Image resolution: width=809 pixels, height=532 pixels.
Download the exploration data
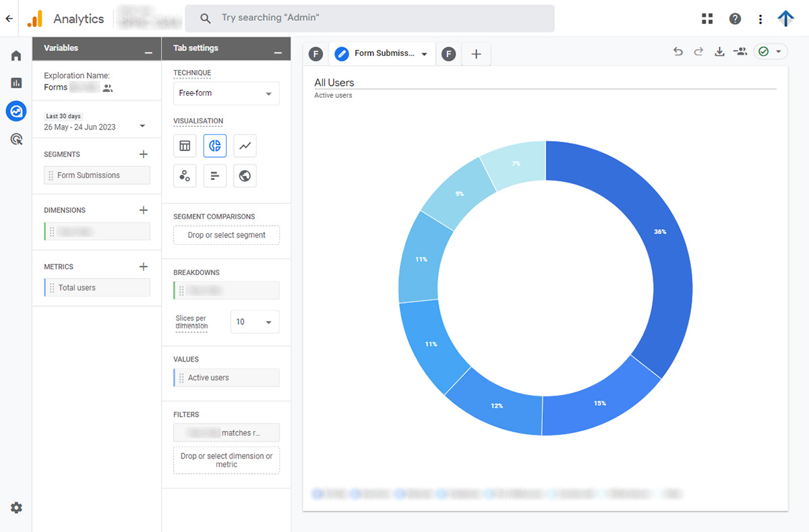(x=719, y=52)
